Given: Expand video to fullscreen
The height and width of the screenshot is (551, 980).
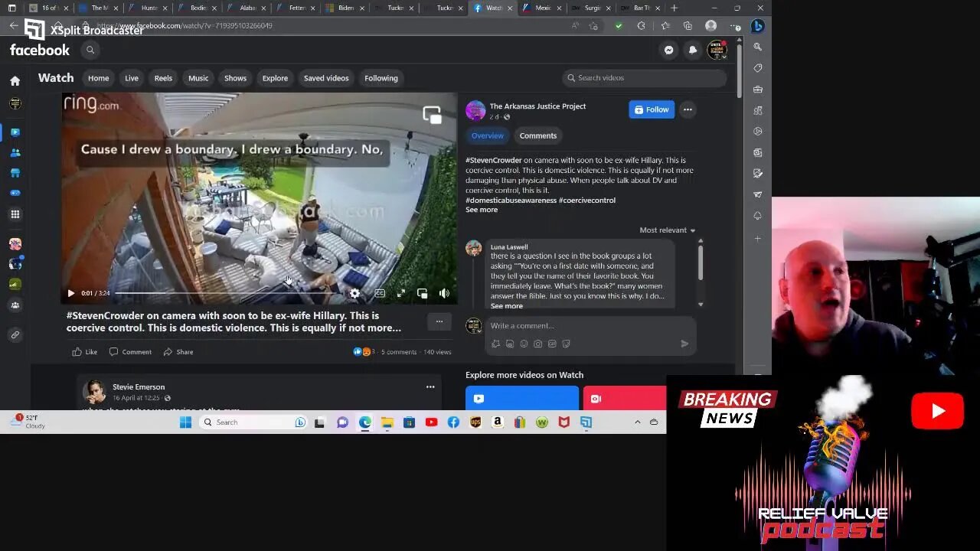Looking at the screenshot, I should 401,293.
